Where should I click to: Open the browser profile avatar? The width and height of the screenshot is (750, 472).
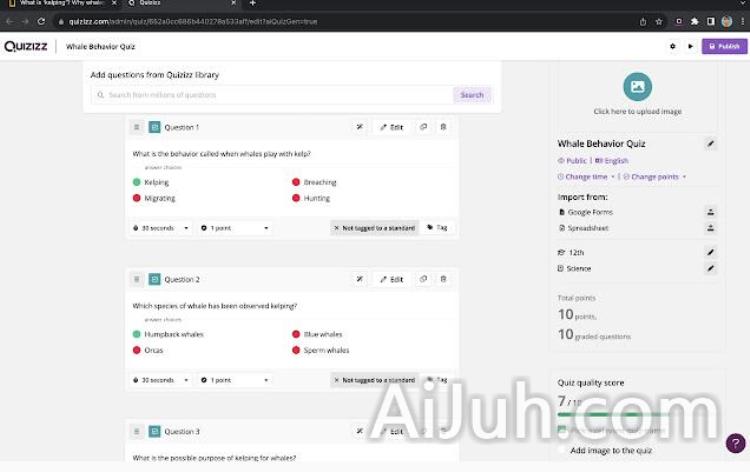pyautogui.click(x=727, y=22)
